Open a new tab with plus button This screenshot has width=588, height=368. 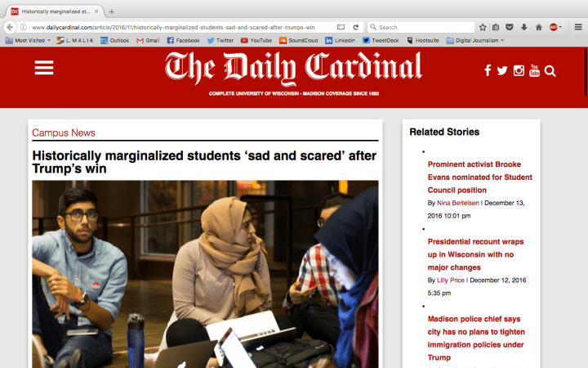coord(112,12)
